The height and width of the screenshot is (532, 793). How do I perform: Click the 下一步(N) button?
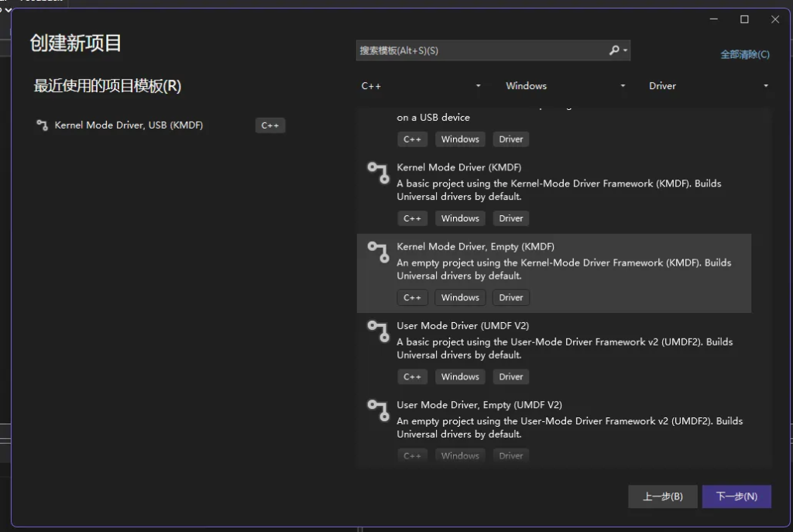click(736, 496)
